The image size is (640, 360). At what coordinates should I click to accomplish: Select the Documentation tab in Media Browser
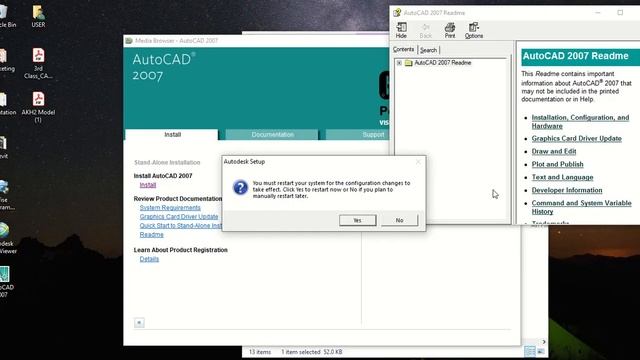[272, 135]
